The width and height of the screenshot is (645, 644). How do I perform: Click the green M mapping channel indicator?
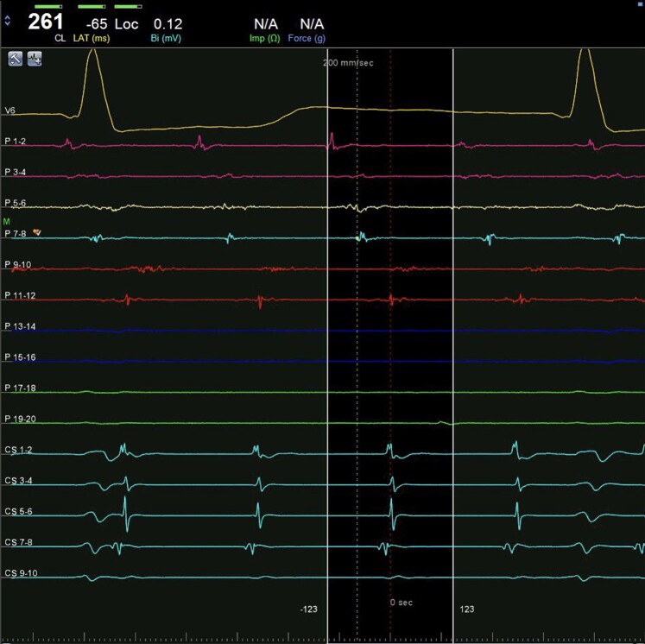(x=6, y=222)
